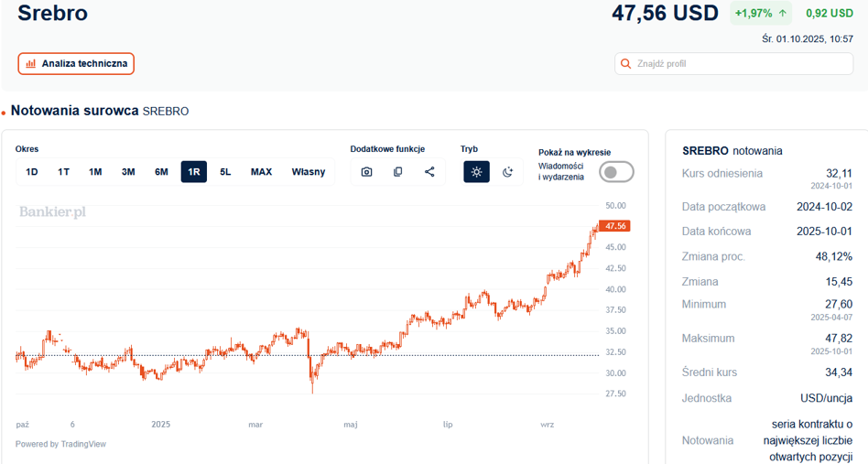Select the 1R period button
Screen dimensions: 868x464
[194, 172]
